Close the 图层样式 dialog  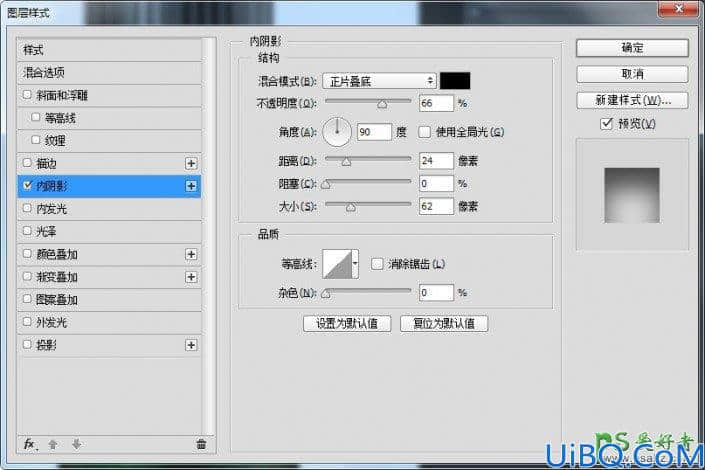click(x=679, y=8)
